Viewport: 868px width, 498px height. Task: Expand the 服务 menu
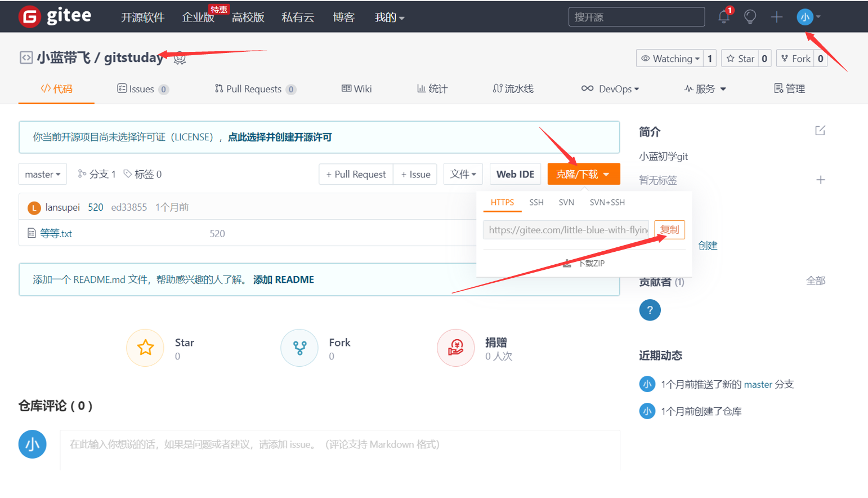pos(705,89)
